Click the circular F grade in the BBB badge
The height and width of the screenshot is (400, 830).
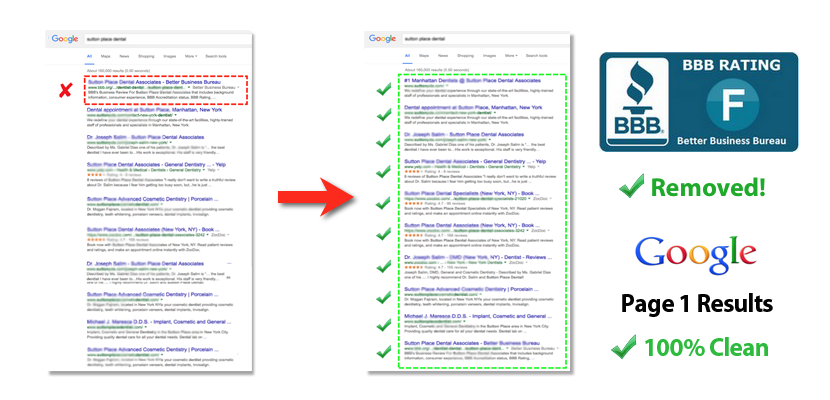coord(733,104)
